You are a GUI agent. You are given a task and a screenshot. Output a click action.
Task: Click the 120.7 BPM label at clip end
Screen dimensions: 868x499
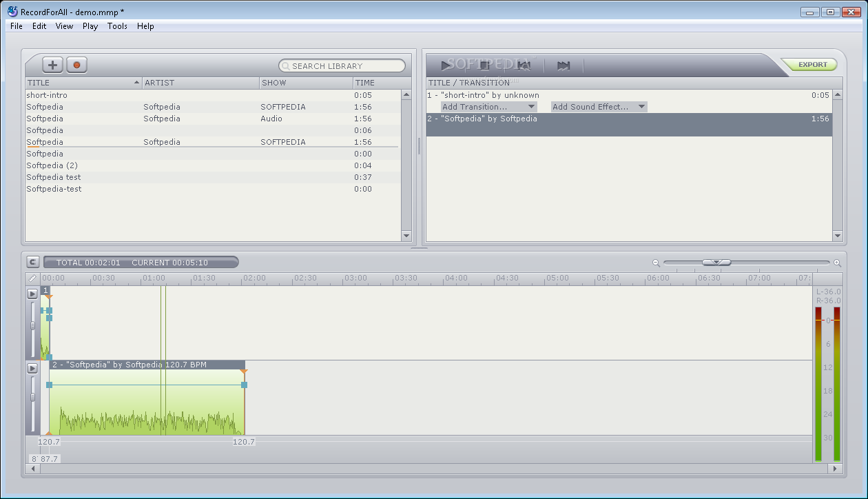(244, 442)
